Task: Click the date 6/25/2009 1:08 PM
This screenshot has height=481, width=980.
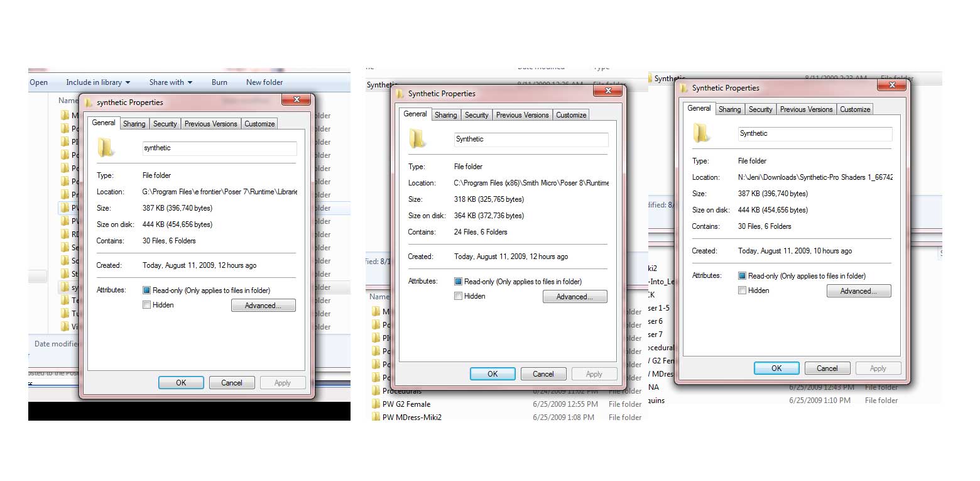Action: tap(563, 417)
